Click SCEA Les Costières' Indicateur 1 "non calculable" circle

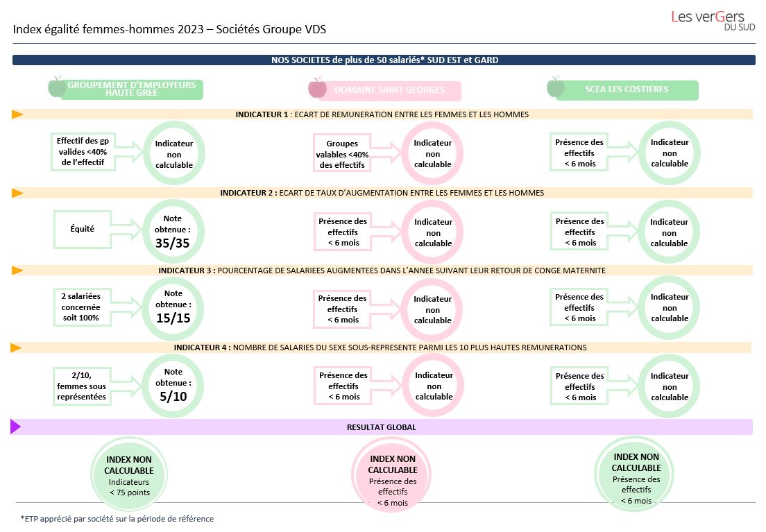coord(670,153)
